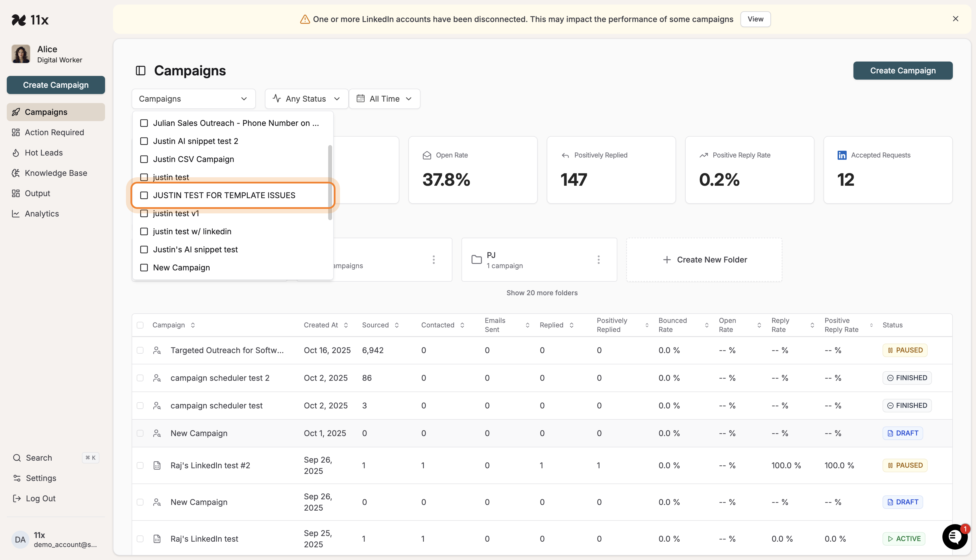Click the 11x logo
The image size is (976, 560).
[30, 19]
